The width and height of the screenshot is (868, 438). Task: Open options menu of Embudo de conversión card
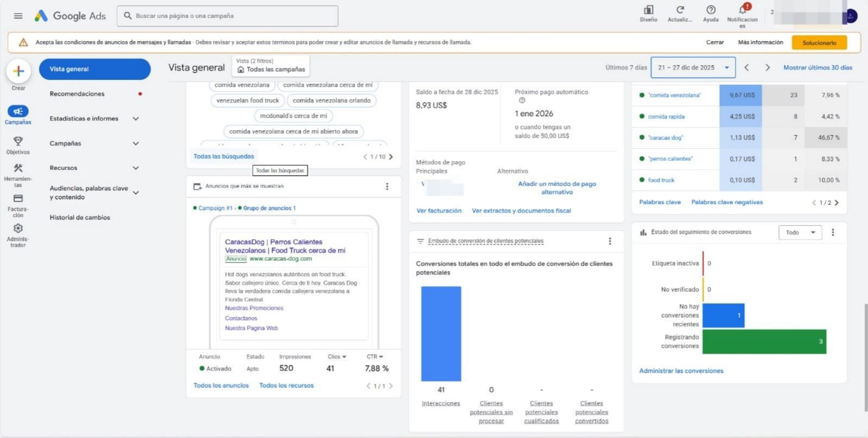610,241
